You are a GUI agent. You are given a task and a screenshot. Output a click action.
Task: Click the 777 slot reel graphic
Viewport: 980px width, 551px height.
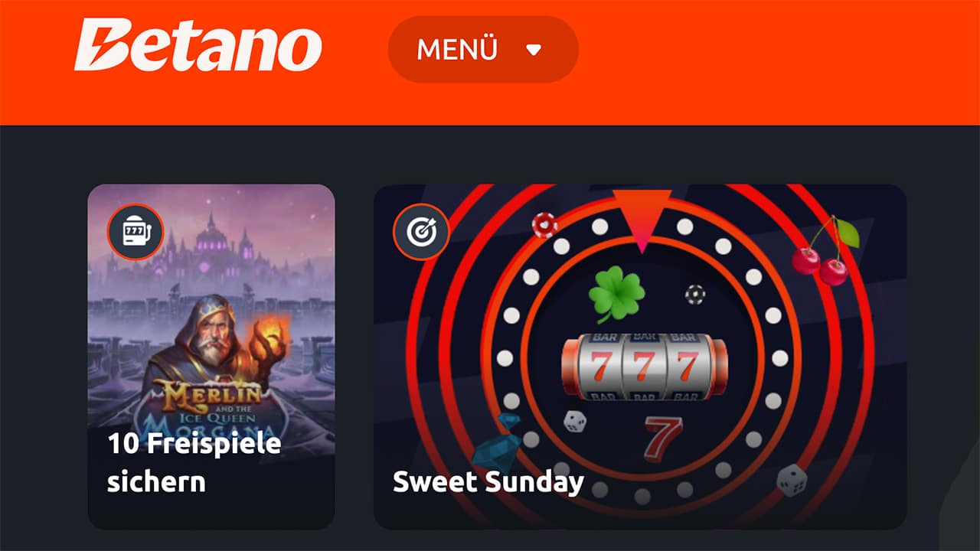645,367
